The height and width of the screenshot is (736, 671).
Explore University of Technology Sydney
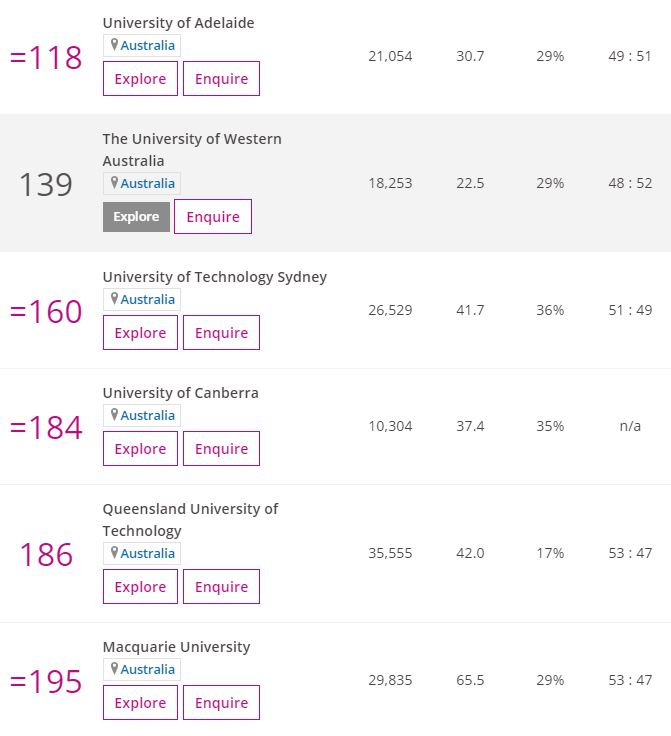(140, 332)
